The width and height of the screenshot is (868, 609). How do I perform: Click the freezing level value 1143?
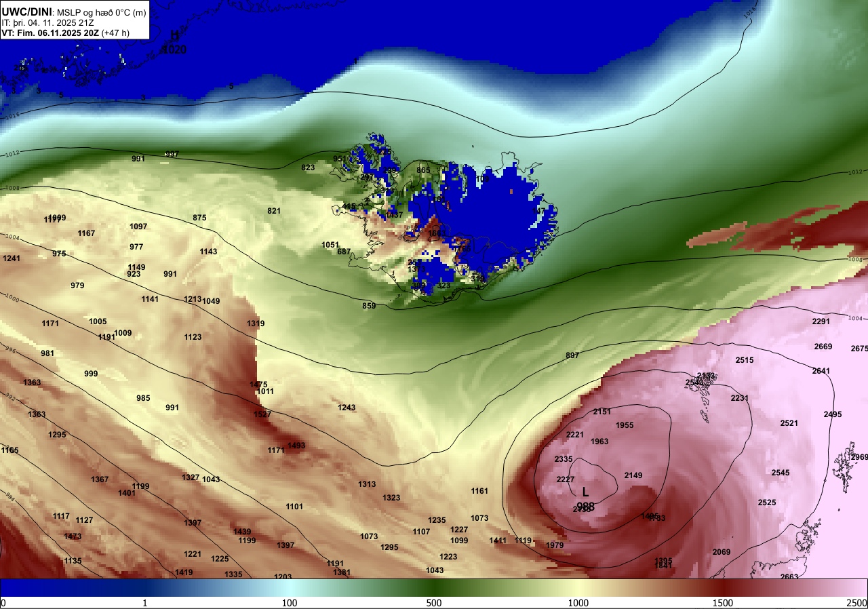pyautogui.click(x=209, y=252)
